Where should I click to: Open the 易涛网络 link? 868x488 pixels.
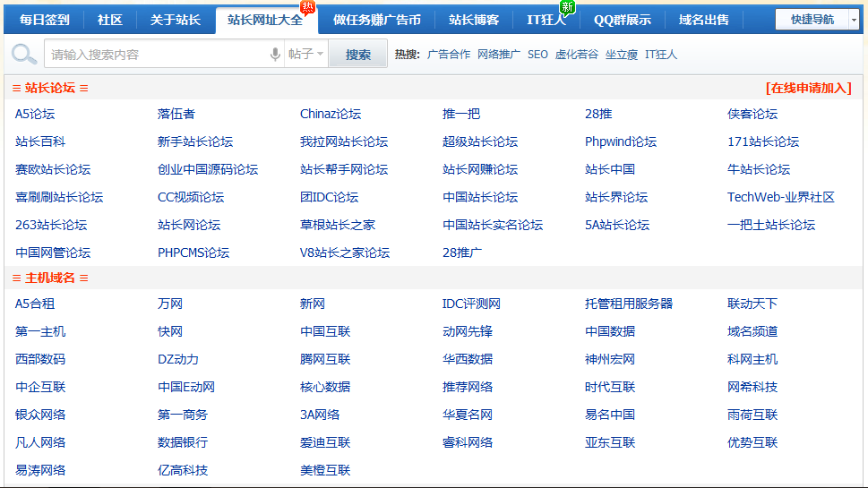(x=40, y=470)
